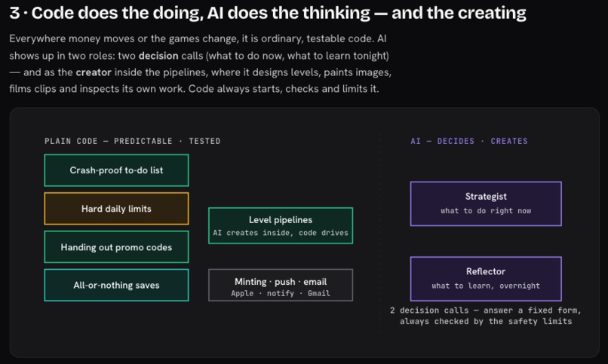Click the 'AI — DECIDES · CREATES' label
This screenshot has width=608, height=364.
click(x=469, y=141)
